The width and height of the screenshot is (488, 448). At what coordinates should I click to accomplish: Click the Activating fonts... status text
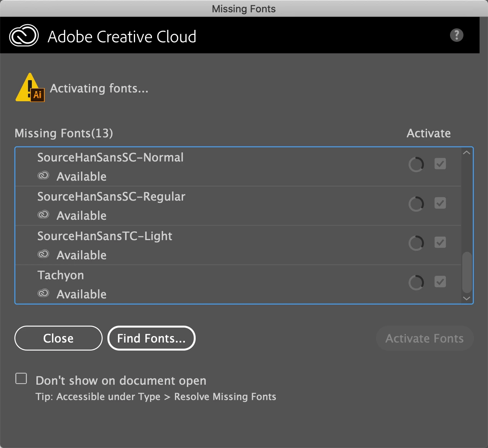click(99, 89)
